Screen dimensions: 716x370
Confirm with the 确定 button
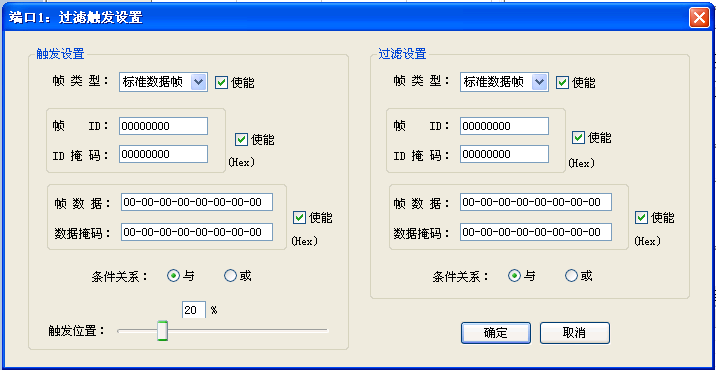495,333
